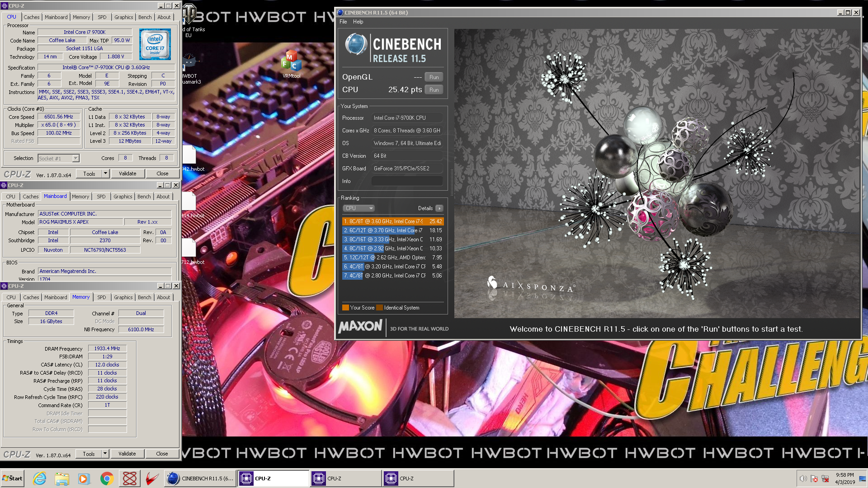Open Google Chrome from the taskbar

tap(107, 478)
